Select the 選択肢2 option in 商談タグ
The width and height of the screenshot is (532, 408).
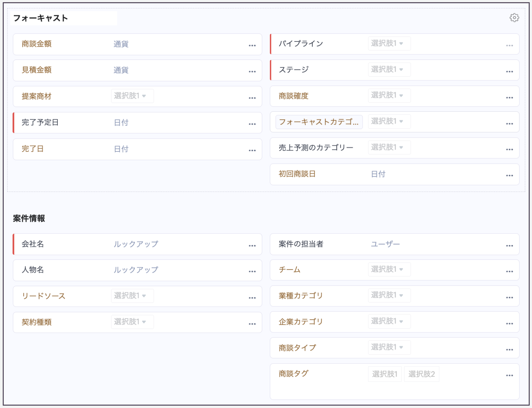tap(421, 374)
